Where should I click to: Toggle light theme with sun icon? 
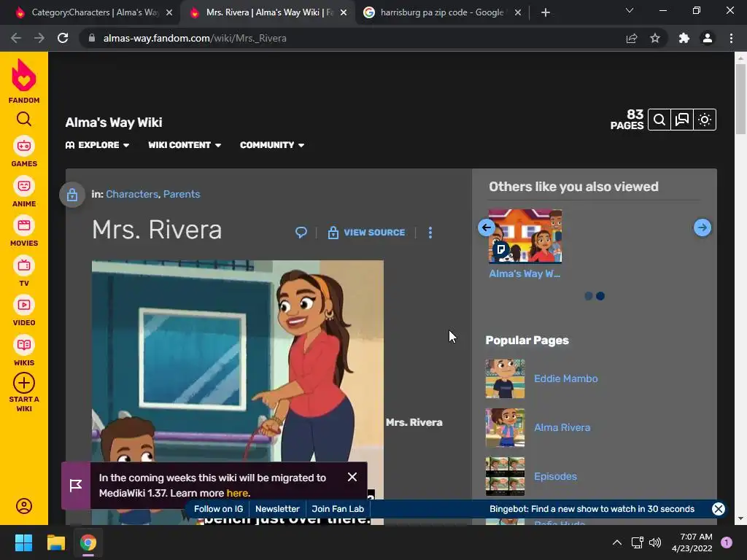(x=705, y=120)
